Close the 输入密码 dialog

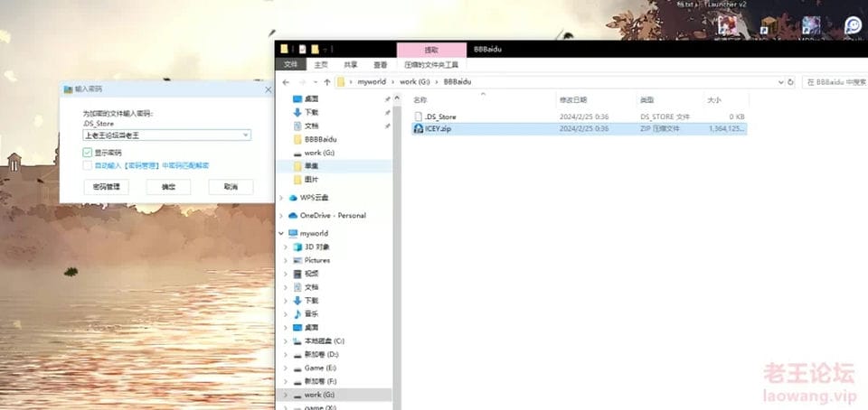[x=269, y=89]
